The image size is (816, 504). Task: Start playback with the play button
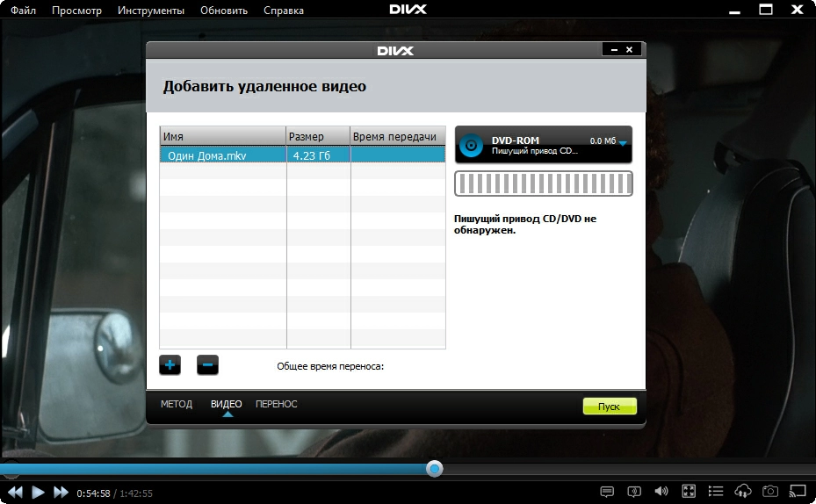point(38,493)
